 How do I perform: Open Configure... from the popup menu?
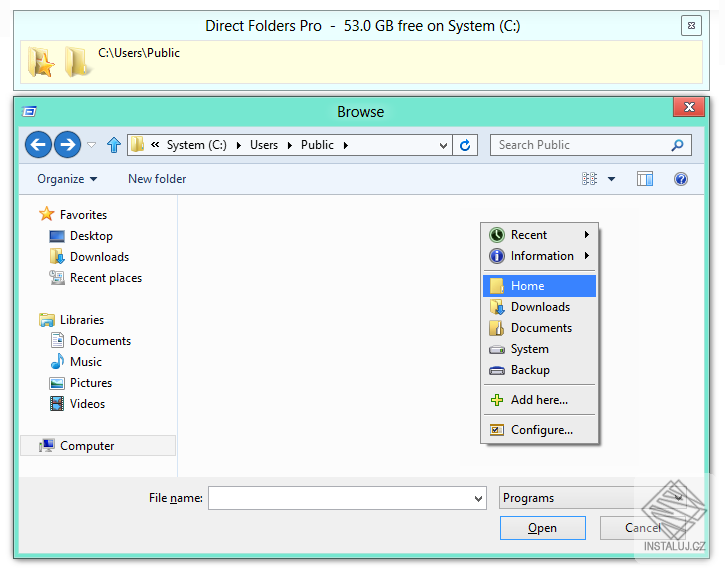click(540, 430)
